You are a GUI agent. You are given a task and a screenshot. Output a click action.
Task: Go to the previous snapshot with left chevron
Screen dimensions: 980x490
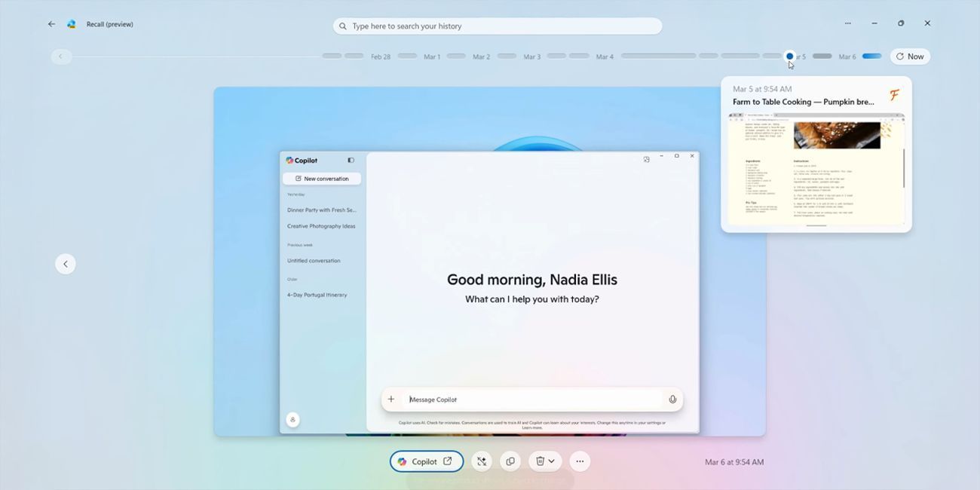pyautogui.click(x=66, y=264)
